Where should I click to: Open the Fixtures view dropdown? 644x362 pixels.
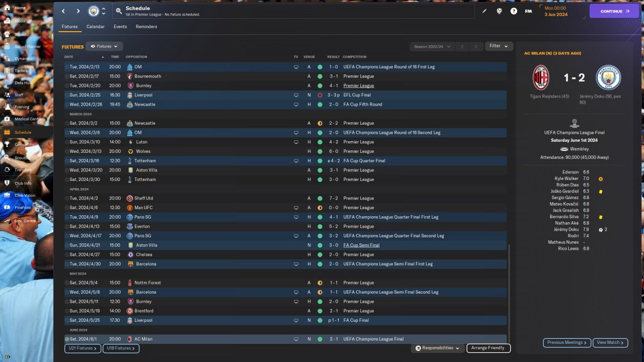coord(104,46)
